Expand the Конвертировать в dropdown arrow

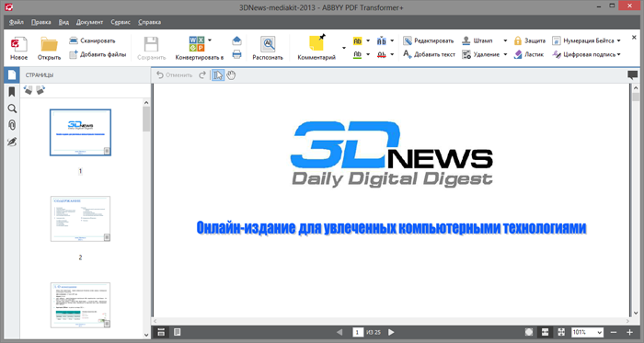(210, 40)
